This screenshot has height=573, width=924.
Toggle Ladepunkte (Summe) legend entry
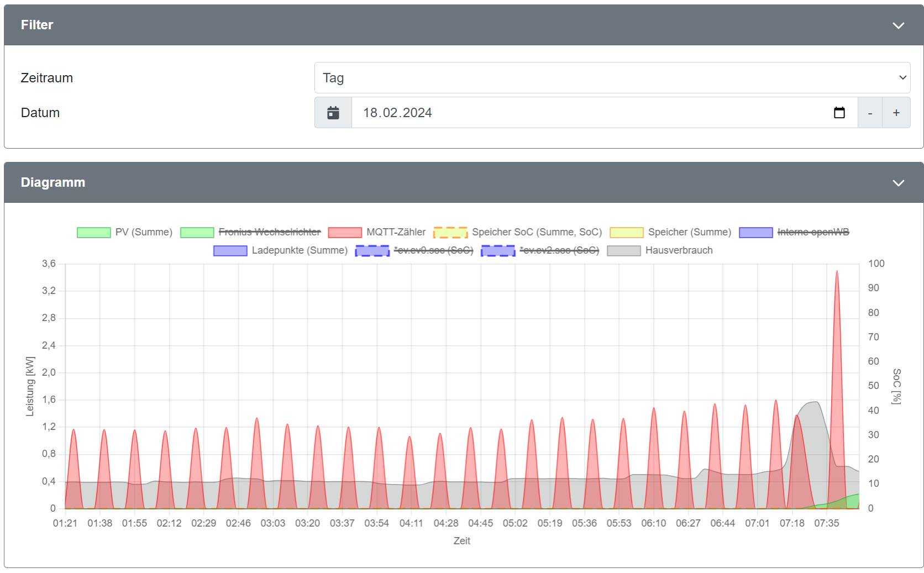click(x=281, y=250)
